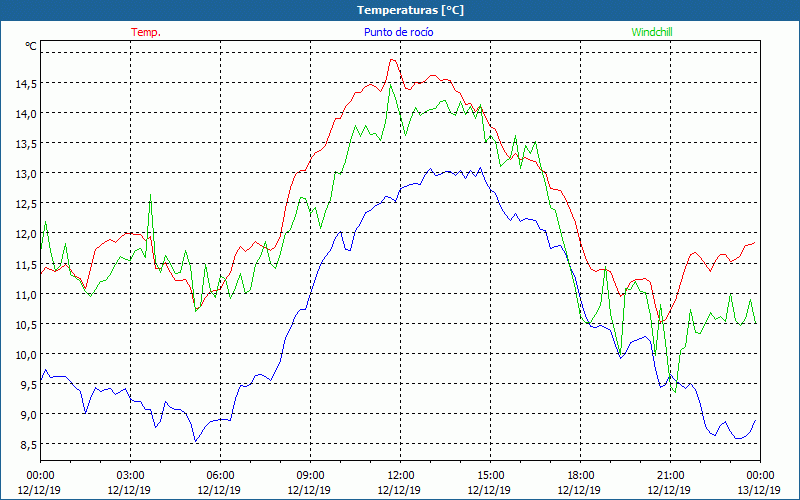This screenshot has width=800, height=500.
Task: Click the 09:00 time axis label
Action: [310, 476]
